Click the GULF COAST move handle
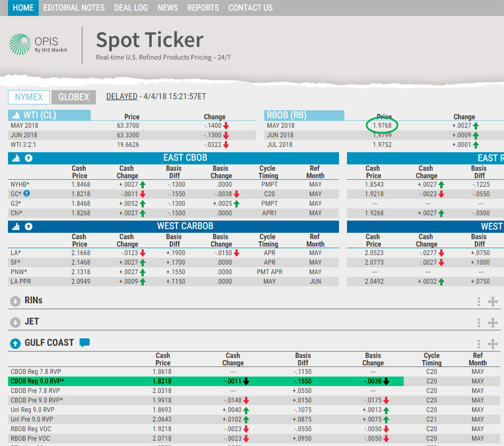The image size is (504, 446). point(492,344)
